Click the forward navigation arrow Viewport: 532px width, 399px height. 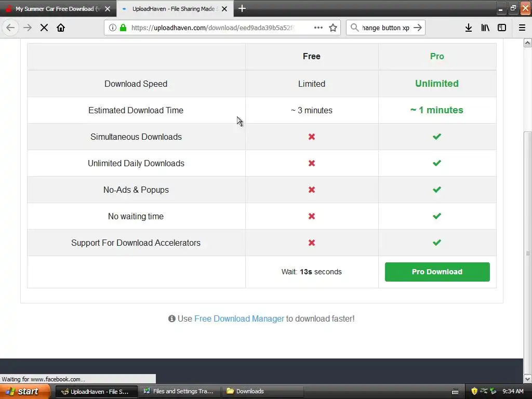pyautogui.click(x=28, y=28)
